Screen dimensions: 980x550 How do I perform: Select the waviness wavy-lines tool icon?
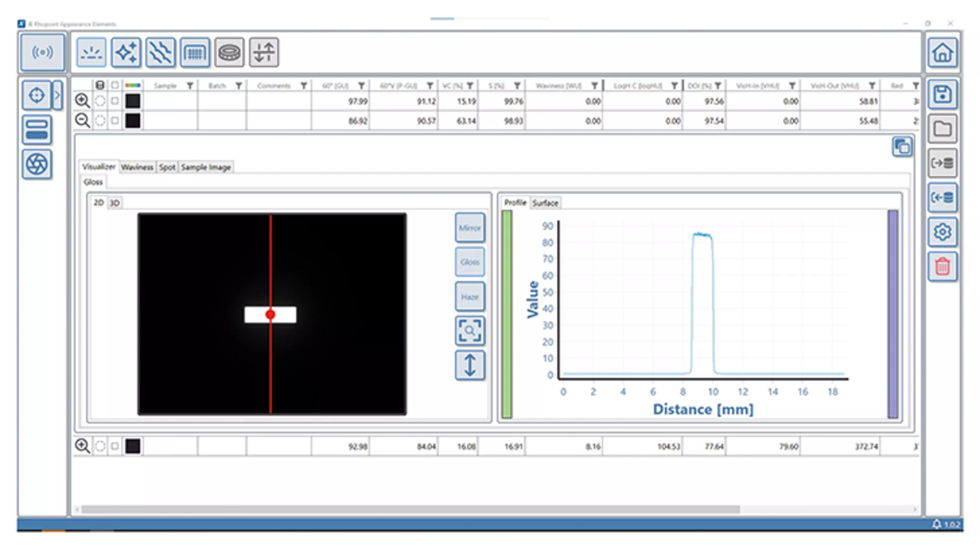tap(161, 53)
